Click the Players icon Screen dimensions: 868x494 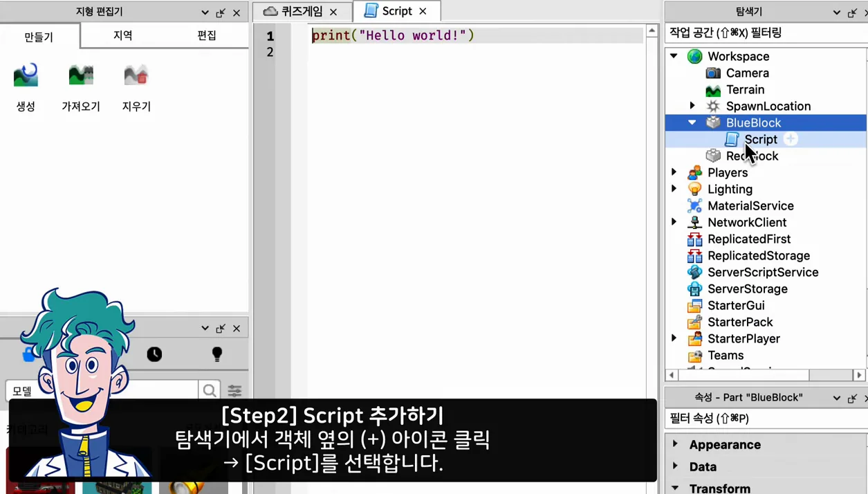(694, 172)
